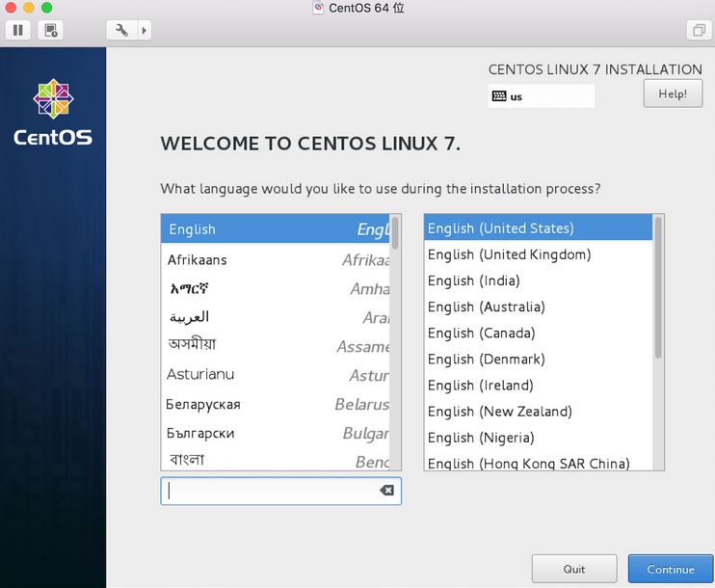Image resolution: width=715 pixels, height=588 pixels.
Task: Pause the virtual machine
Action: click(17, 30)
